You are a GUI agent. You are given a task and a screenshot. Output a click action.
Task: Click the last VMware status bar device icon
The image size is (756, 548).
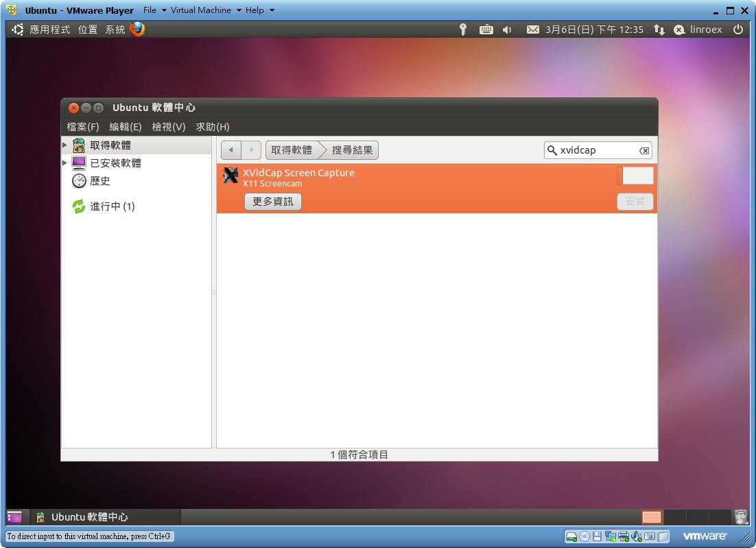663,536
